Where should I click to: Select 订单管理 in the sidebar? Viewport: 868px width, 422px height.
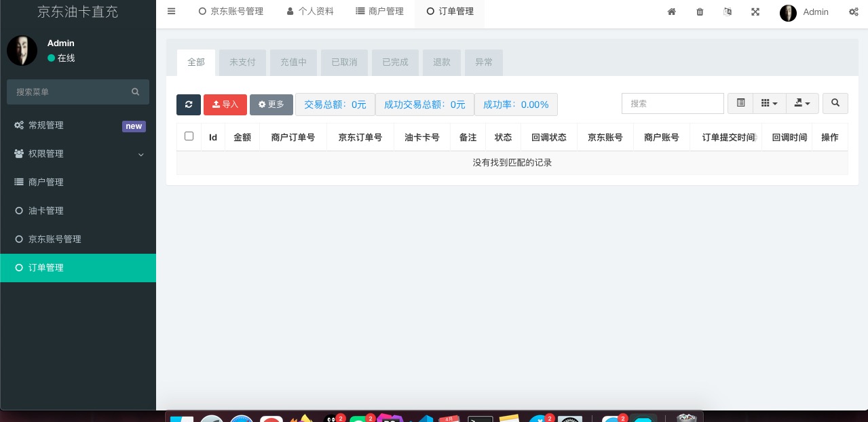[x=78, y=268]
